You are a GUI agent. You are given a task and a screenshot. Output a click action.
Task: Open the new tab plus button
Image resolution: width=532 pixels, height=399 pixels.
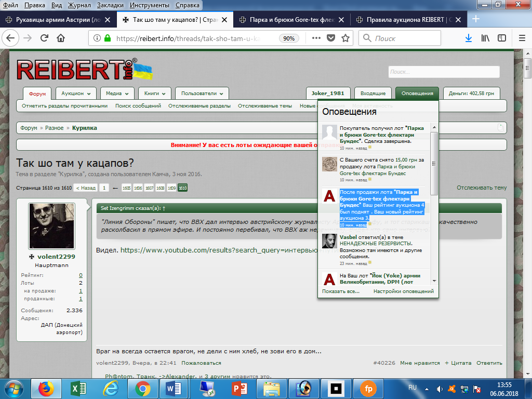tap(475, 20)
